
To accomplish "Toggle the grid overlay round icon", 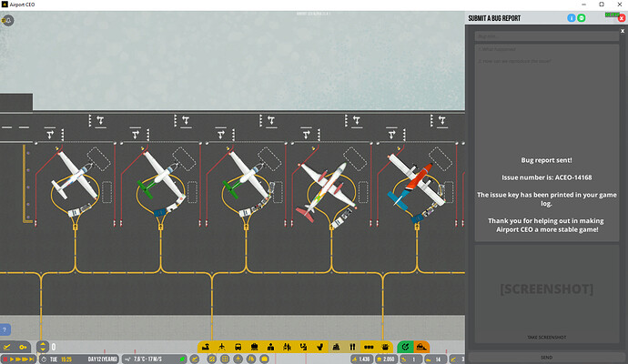I will pos(225,359).
